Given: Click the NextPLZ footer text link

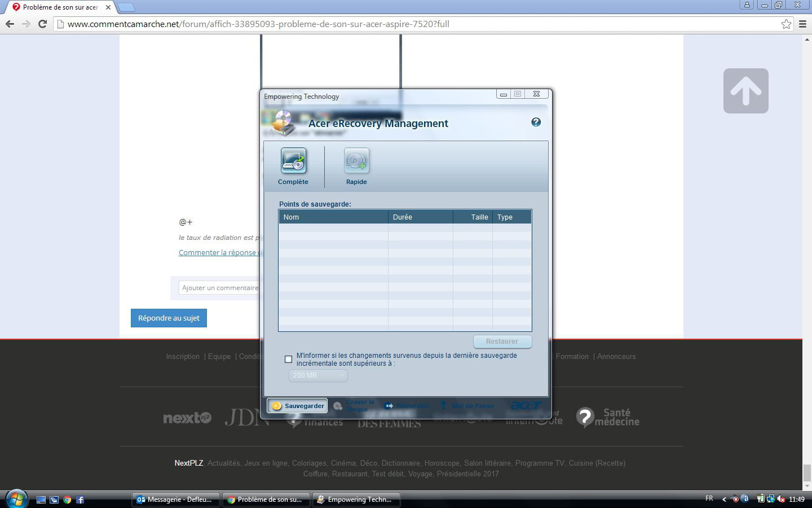Looking at the screenshot, I should [x=188, y=463].
